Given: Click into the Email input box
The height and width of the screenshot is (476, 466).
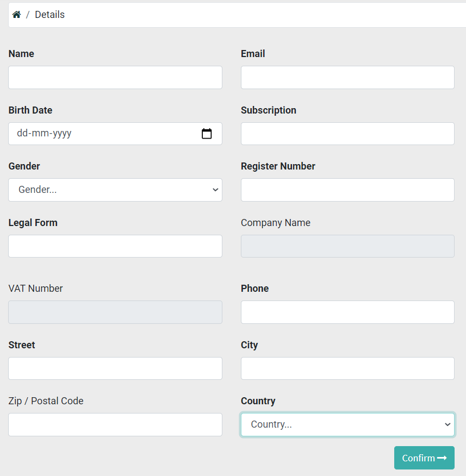Looking at the screenshot, I should tap(347, 77).
